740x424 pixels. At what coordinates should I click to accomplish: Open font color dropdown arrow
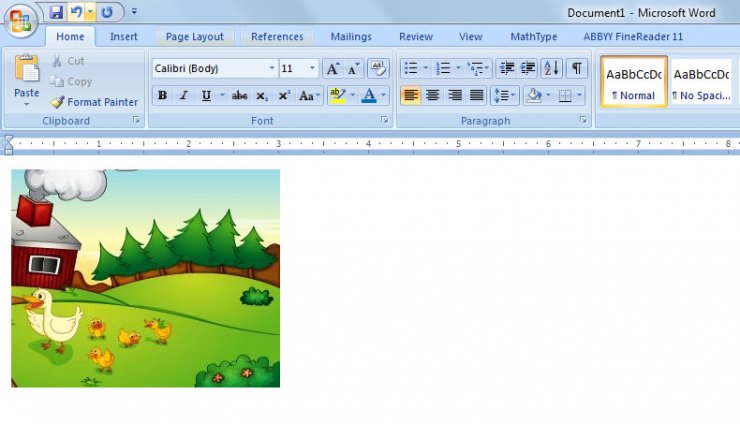384,95
